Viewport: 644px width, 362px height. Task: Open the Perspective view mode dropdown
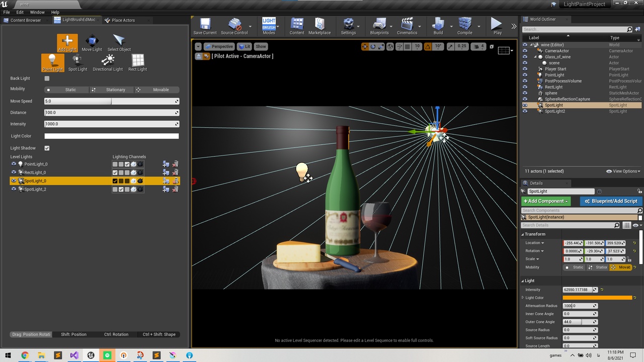pos(219,47)
